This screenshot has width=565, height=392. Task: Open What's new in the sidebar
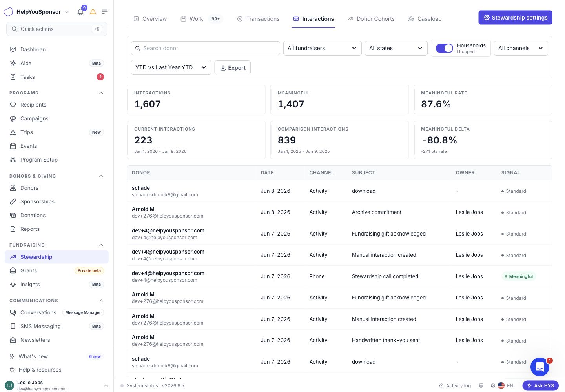(x=56, y=356)
